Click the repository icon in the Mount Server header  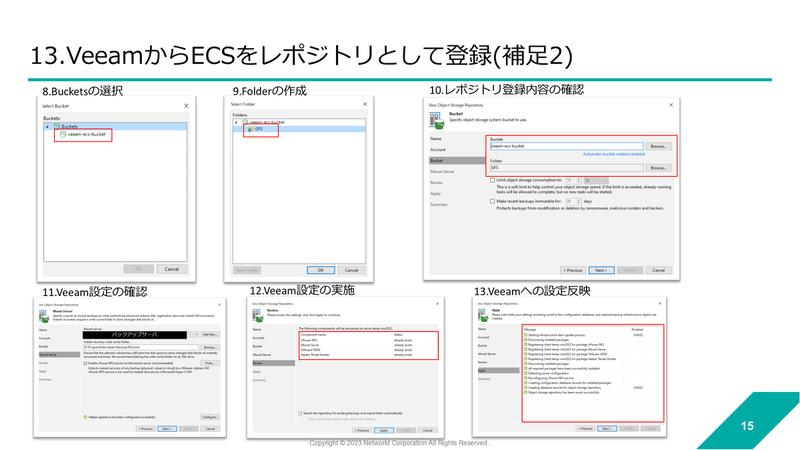tap(44, 316)
